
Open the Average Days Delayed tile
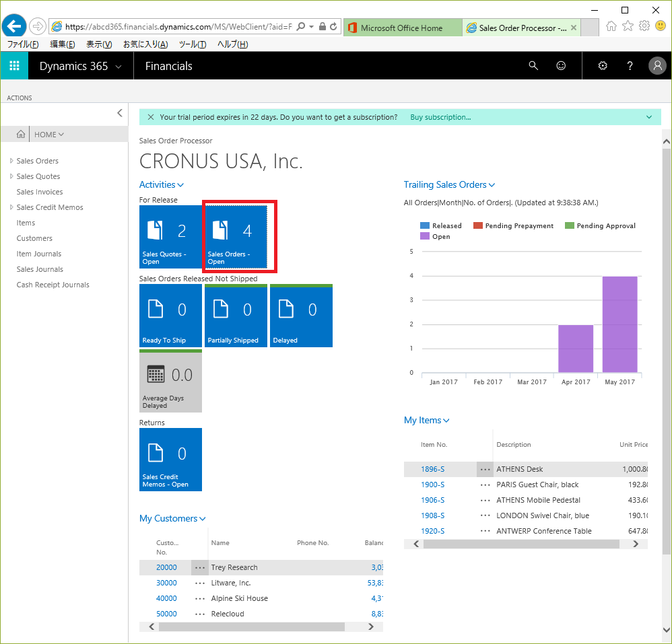[170, 381]
